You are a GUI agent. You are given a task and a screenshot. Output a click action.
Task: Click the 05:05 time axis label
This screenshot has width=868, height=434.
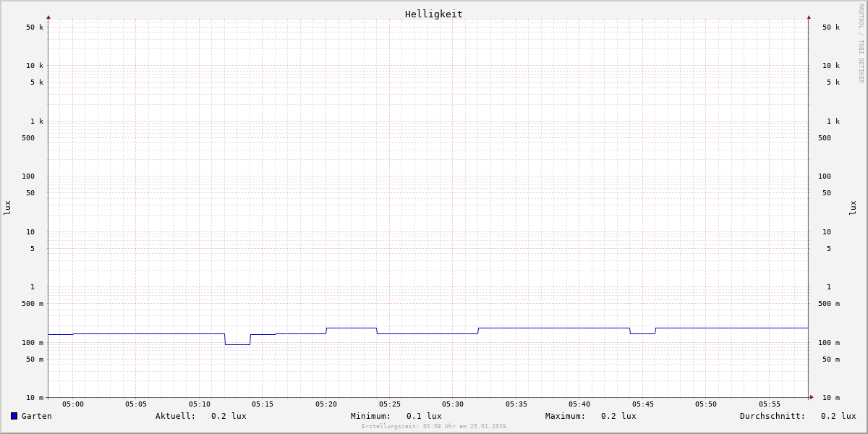point(136,404)
